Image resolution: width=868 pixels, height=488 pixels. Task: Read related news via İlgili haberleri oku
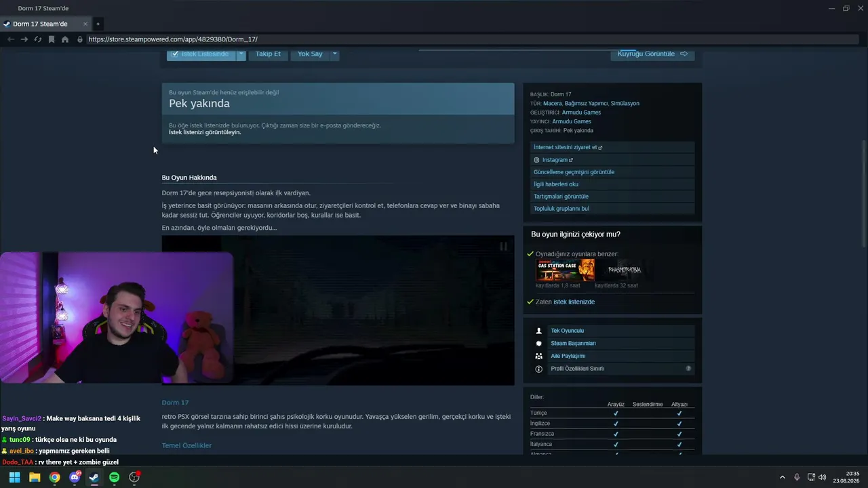(x=612, y=184)
